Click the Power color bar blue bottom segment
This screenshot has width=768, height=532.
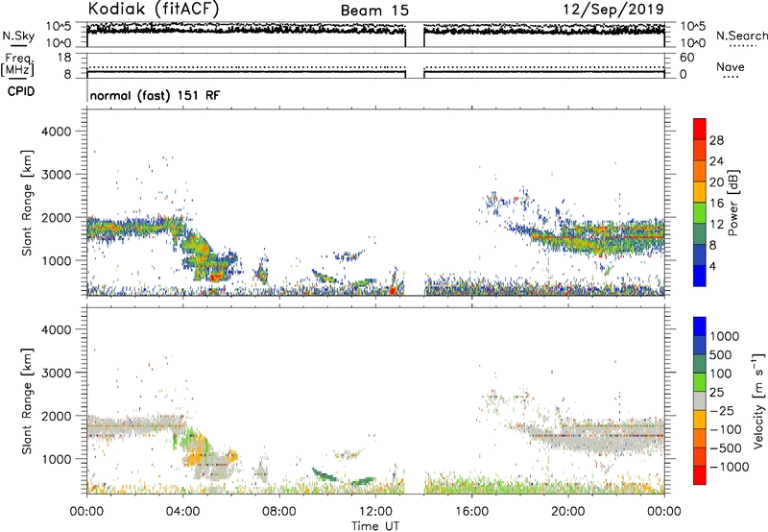[x=700, y=276]
